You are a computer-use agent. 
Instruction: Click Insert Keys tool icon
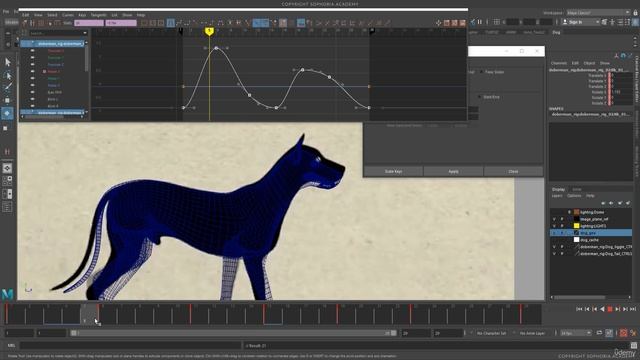(x=33, y=23)
